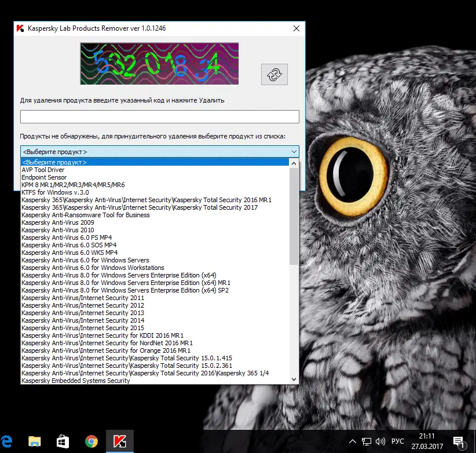This screenshot has height=453, width=476.
Task: Pick Kaspersky Anti-Virus 2010
Action: click(x=155, y=230)
